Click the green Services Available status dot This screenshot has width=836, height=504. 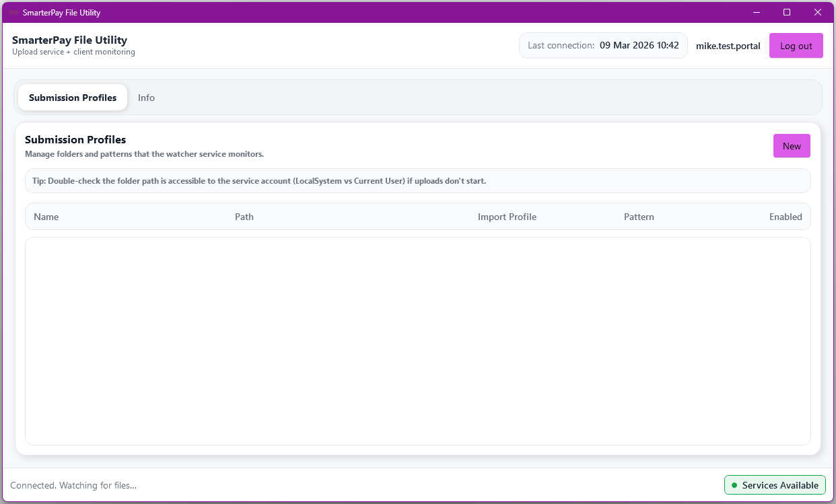[734, 485]
